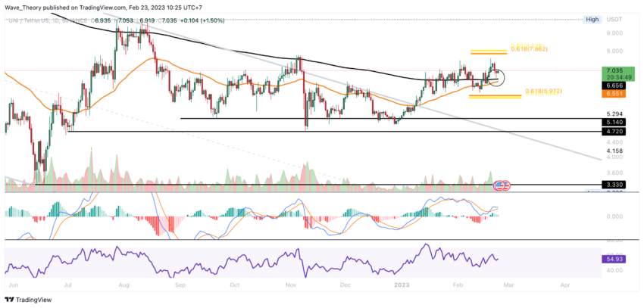Click the Dec label on time axis

coord(345,284)
